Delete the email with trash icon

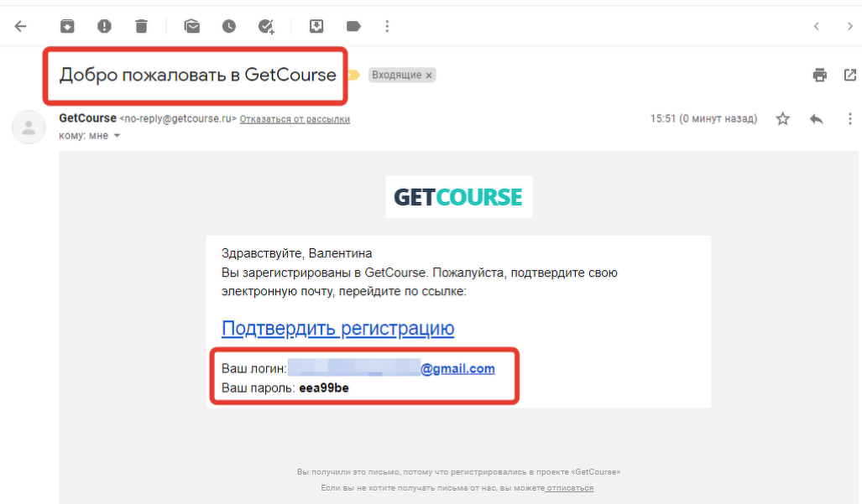pyautogui.click(x=141, y=26)
